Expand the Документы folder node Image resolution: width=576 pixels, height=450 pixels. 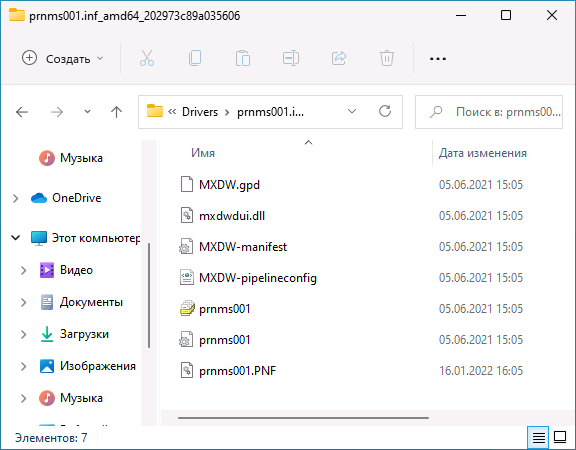click(24, 302)
